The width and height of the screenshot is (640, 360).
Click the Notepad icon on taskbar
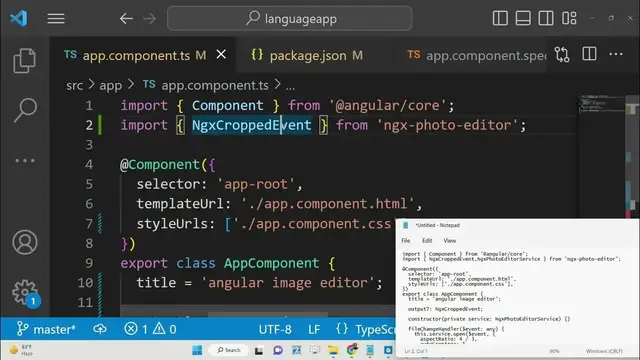(x=370, y=350)
